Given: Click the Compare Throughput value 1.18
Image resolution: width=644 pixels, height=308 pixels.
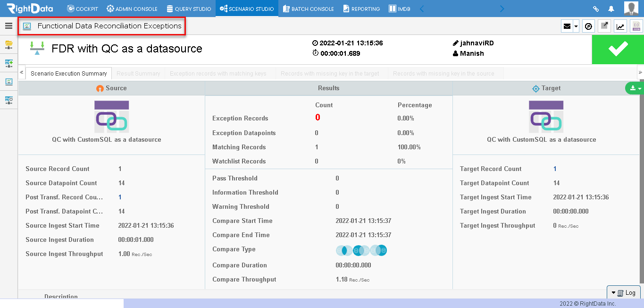Looking at the screenshot, I should click(x=342, y=279).
